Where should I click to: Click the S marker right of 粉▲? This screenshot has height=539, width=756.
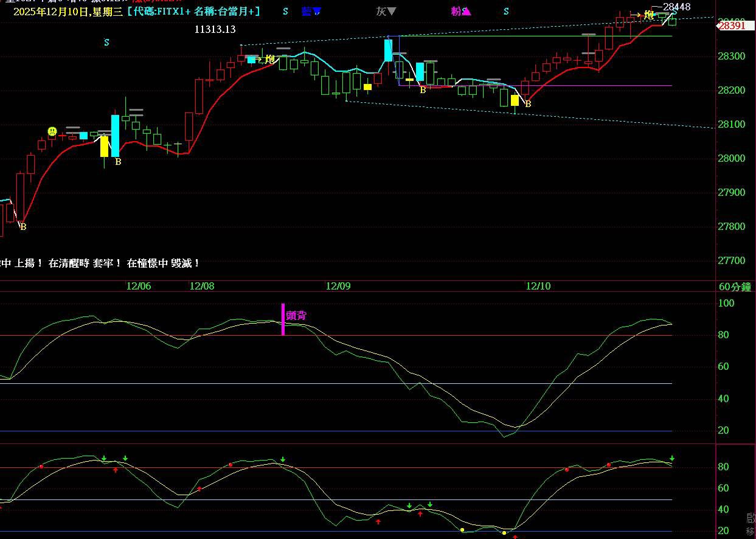click(x=506, y=12)
